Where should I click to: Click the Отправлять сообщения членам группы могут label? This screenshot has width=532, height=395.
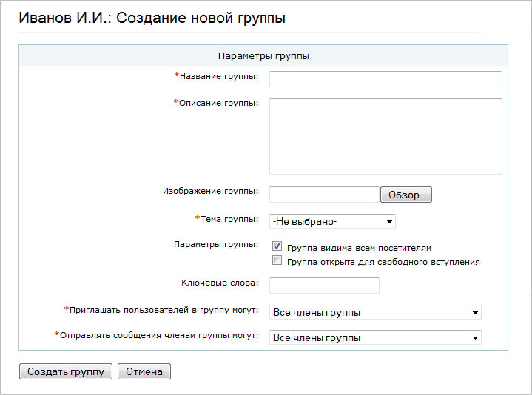pos(159,335)
